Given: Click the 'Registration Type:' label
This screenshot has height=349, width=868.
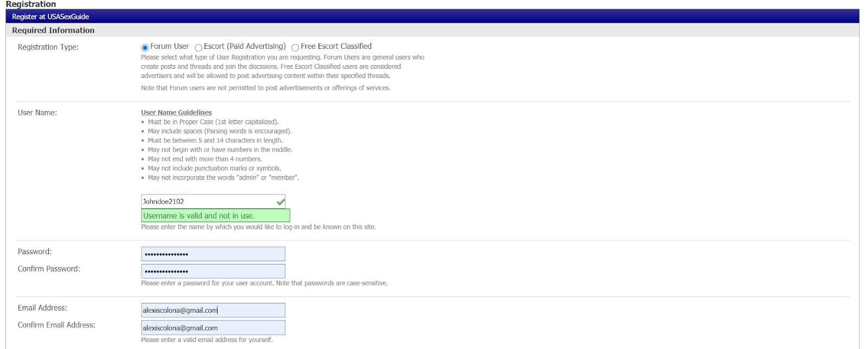Looking at the screenshot, I should tap(48, 47).
